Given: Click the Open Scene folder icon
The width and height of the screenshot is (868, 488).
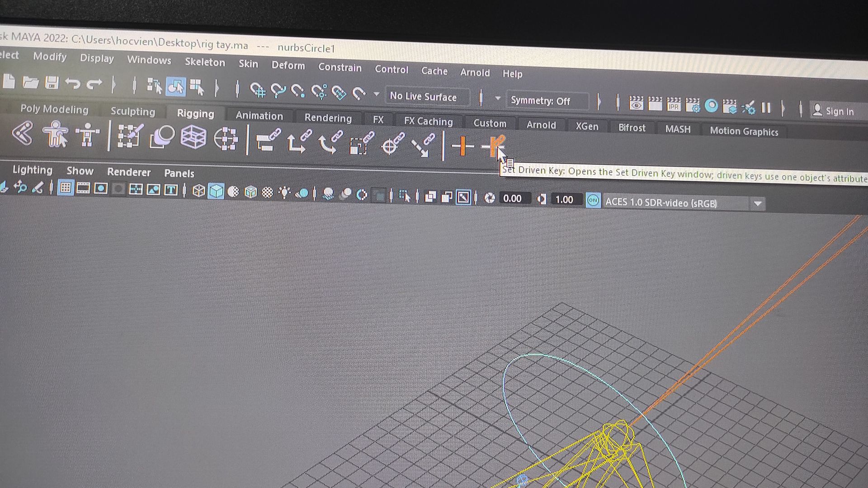Looking at the screenshot, I should pyautogui.click(x=30, y=83).
